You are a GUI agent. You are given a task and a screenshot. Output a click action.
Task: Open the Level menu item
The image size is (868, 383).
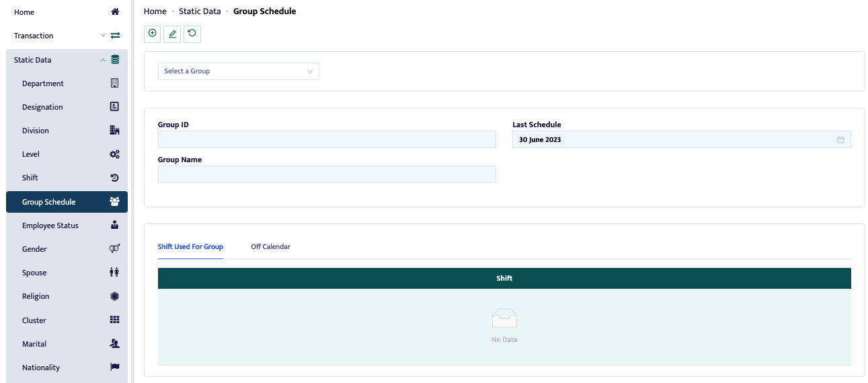(67, 154)
